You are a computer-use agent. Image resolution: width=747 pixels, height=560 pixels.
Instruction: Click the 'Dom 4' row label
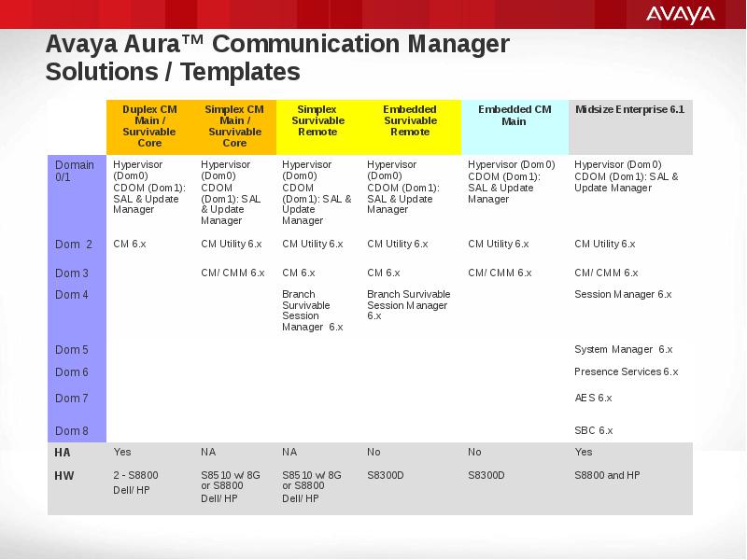click(x=72, y=295)
